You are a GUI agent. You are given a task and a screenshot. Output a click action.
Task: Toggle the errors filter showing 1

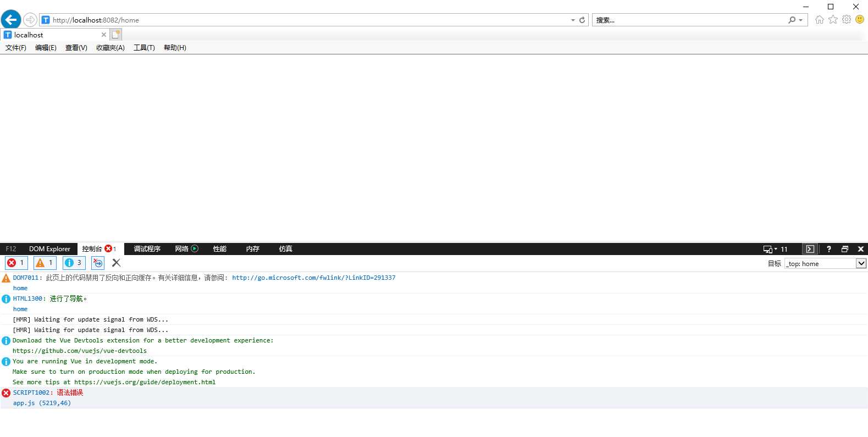pos(16,263)
